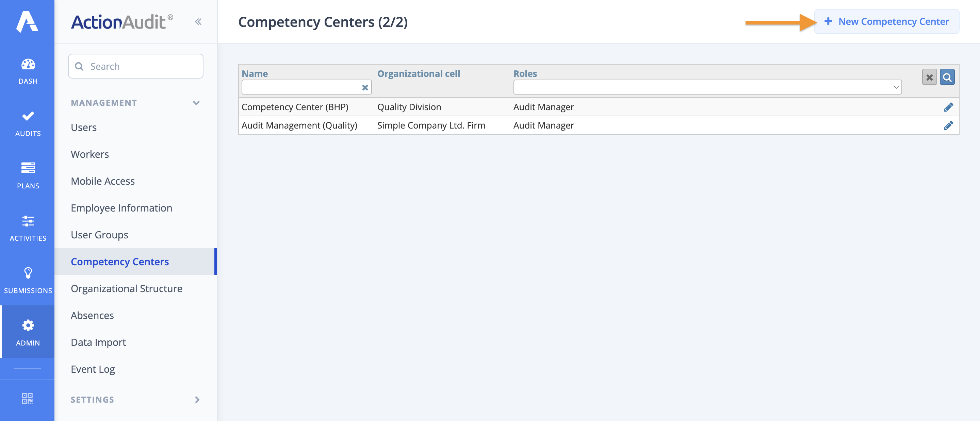Run filter search with magnifier button
Viewport: 980px width, 421px height.
pos(947,77)
